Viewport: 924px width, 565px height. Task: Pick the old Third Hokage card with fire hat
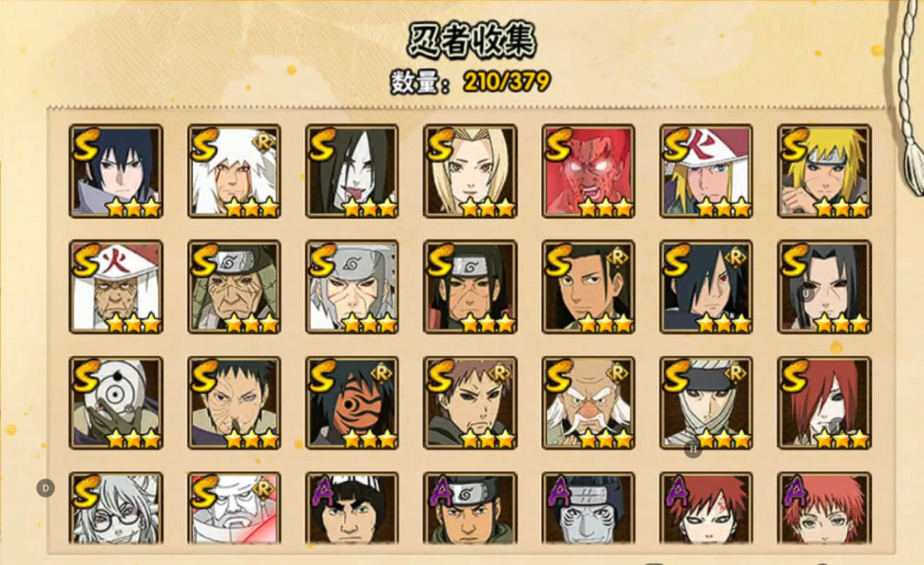(116, 287)
